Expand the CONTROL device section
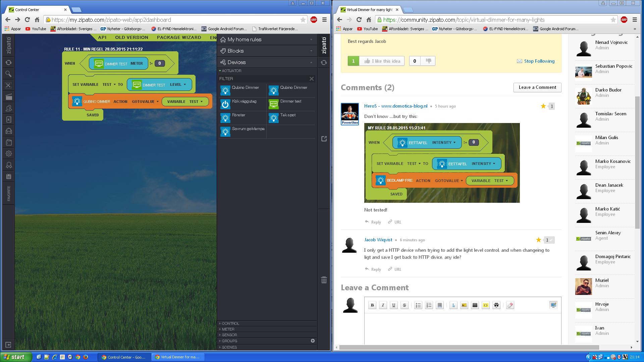Image resolution: width=644 pixels, height=362 pixels. 230,323
